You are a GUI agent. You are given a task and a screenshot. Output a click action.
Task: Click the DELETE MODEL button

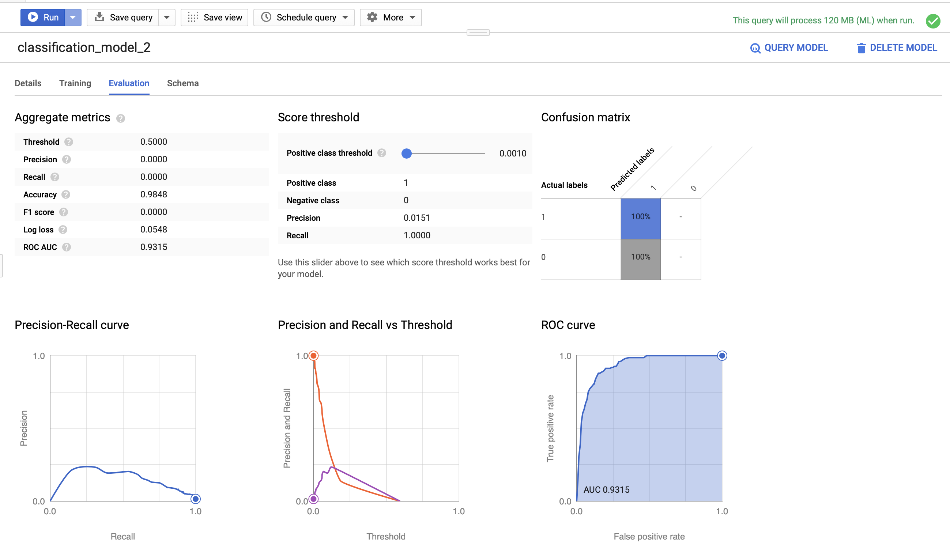pyautogui.click(x=897, y=48)
